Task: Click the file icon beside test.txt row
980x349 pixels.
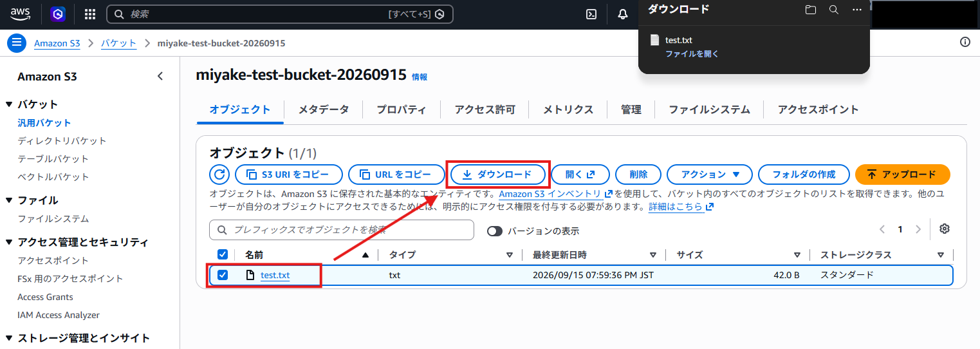Action: pos(251,275)
